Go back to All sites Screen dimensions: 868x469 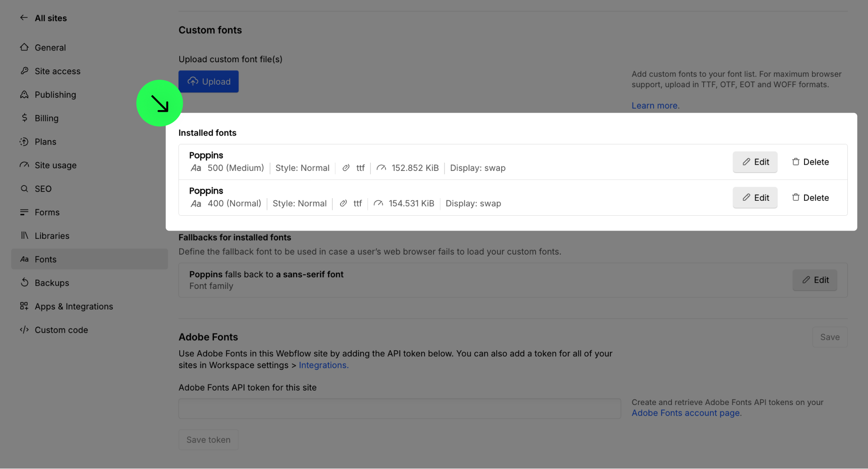[x=43, y=18]
